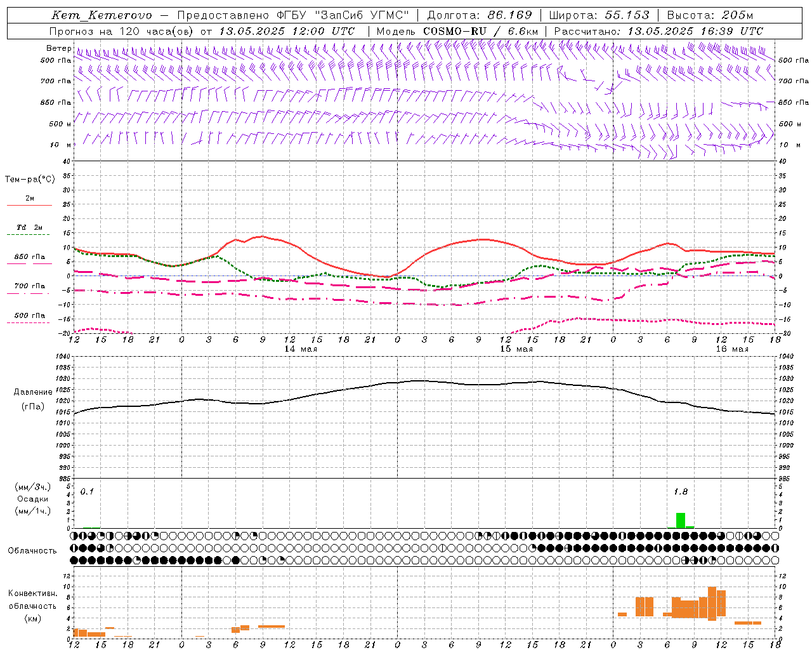Click 'Рассчитано: 13.05.2025 16:39 UTC' timestamp

tap(658, 31)
